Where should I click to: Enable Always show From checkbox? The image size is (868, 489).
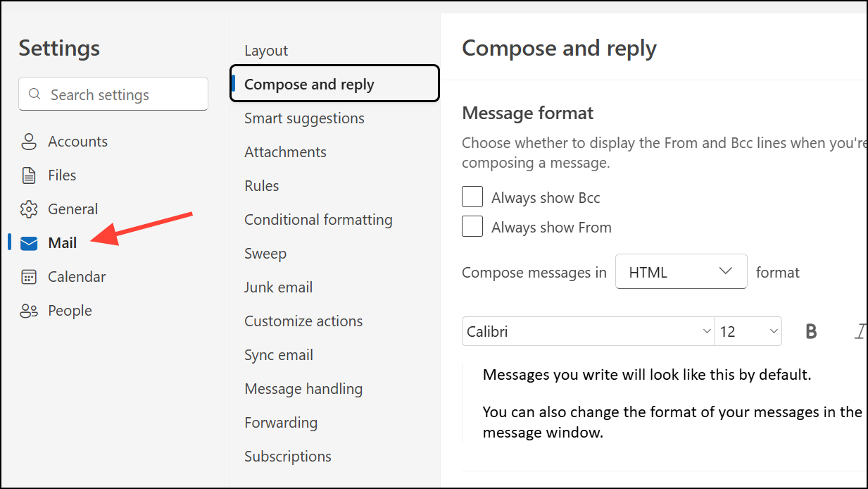[x=472, y=227]
